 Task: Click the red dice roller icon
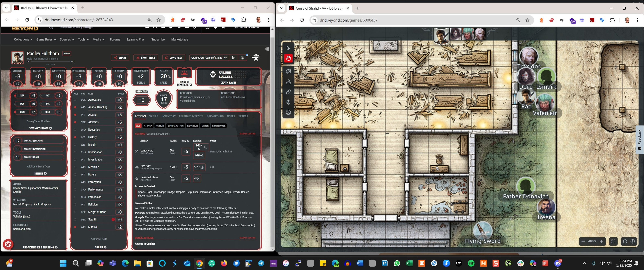(8, 244)
